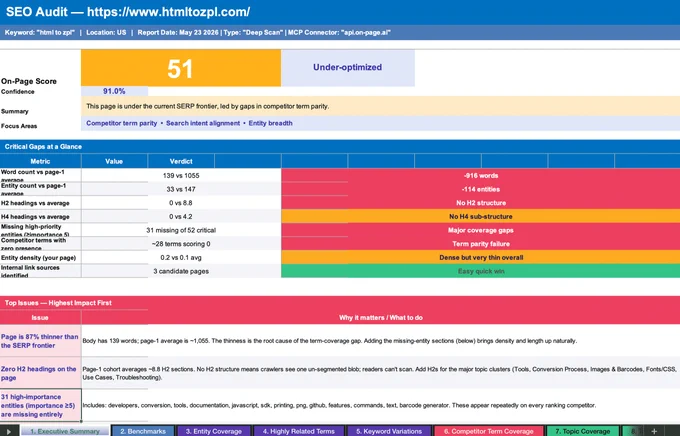Click the sheet tabs scroll arrow icon
This screenshot has width=680, height=436.
9,431
